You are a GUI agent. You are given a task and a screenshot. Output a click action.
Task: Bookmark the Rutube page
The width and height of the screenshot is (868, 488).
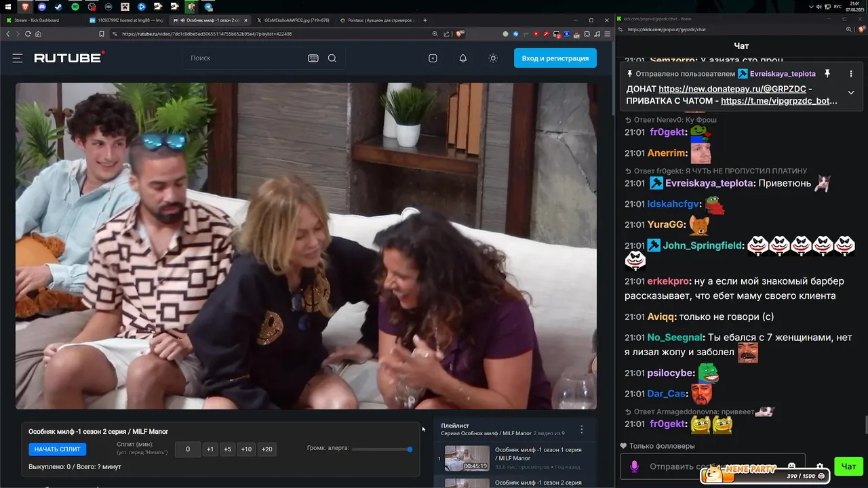tap(102, 34)
